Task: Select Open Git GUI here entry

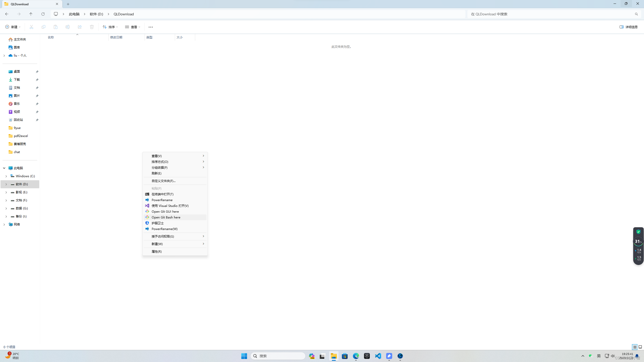Action: click(x=165, y=211)
